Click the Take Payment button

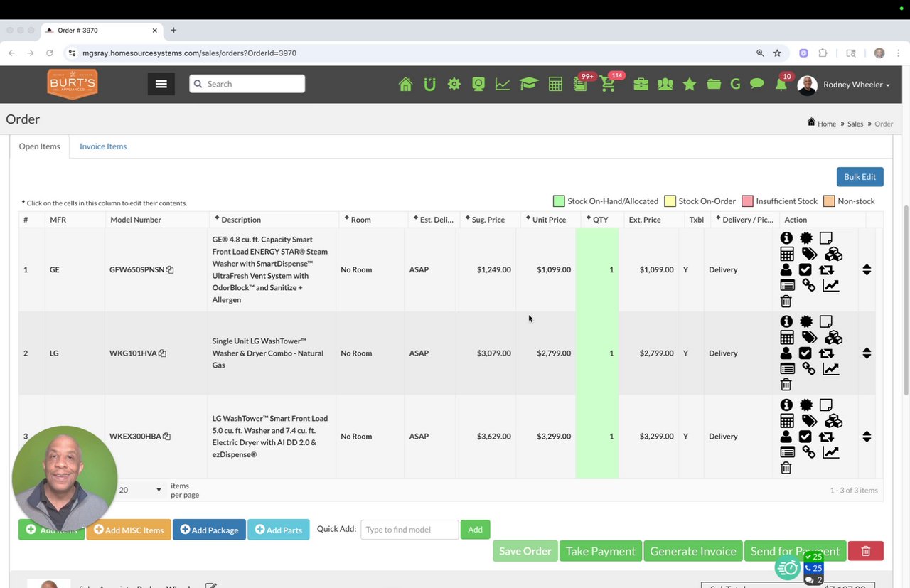601,551
